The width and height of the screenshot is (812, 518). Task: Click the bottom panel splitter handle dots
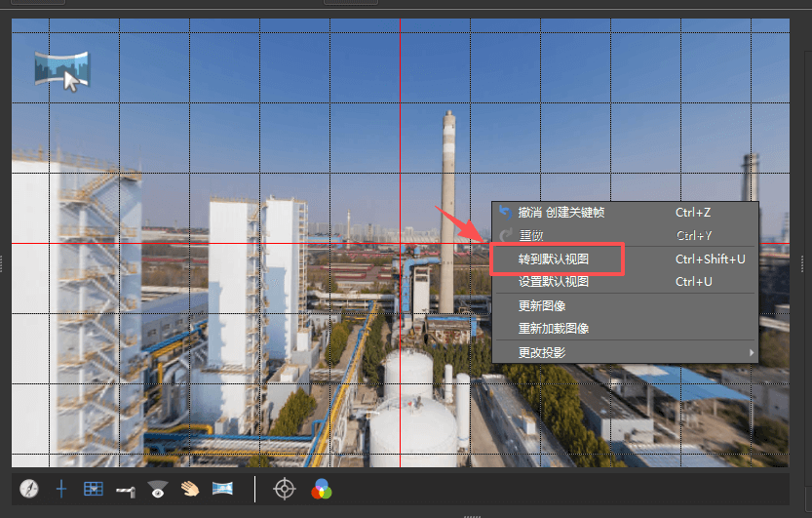tap(473, 514)
